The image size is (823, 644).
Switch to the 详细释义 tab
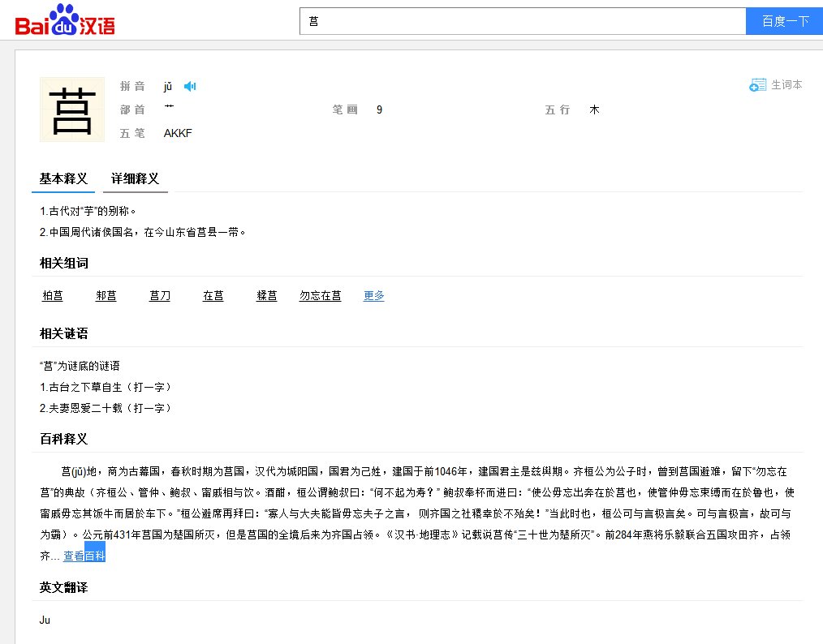pyautogui.click(x=135, y=179)
